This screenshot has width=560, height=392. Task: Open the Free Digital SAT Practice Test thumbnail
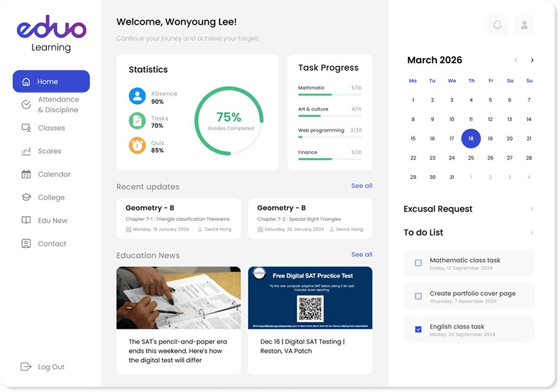coord(310,298)
